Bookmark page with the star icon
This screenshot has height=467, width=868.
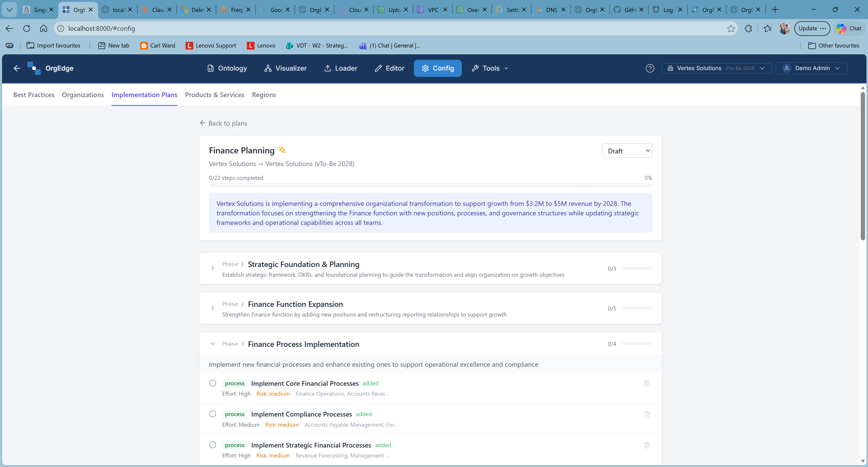(x=731, y=28)
